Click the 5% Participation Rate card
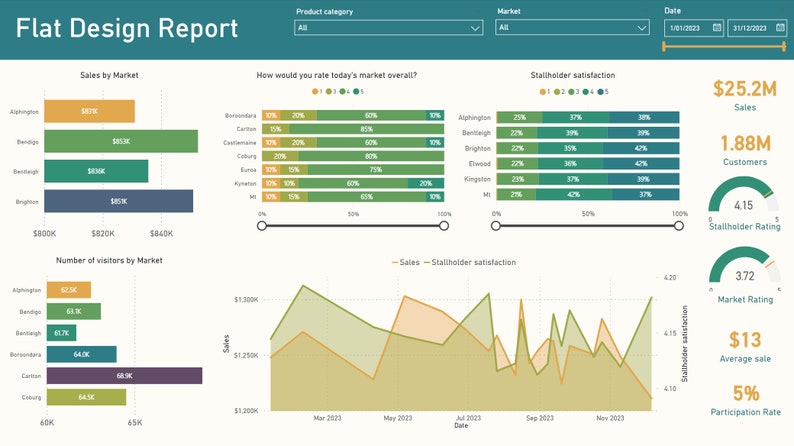This screenshot has height=446, width=794. coord(745,400)
